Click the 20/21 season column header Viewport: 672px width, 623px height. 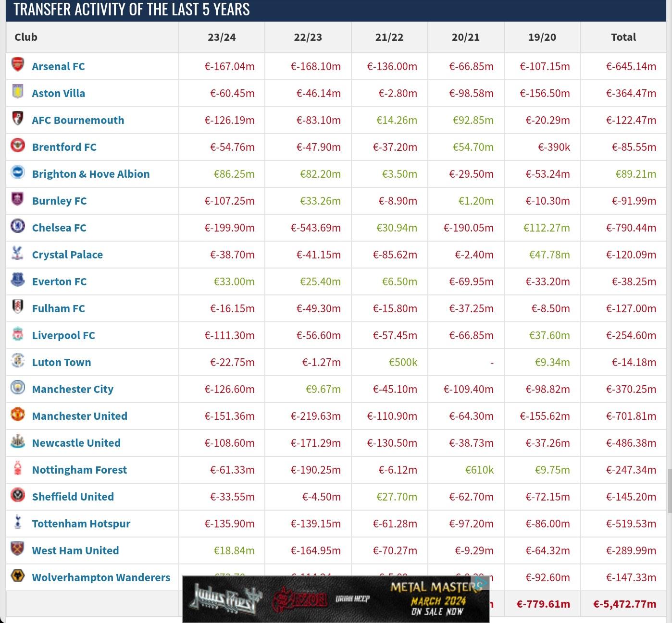pos(466,37)
